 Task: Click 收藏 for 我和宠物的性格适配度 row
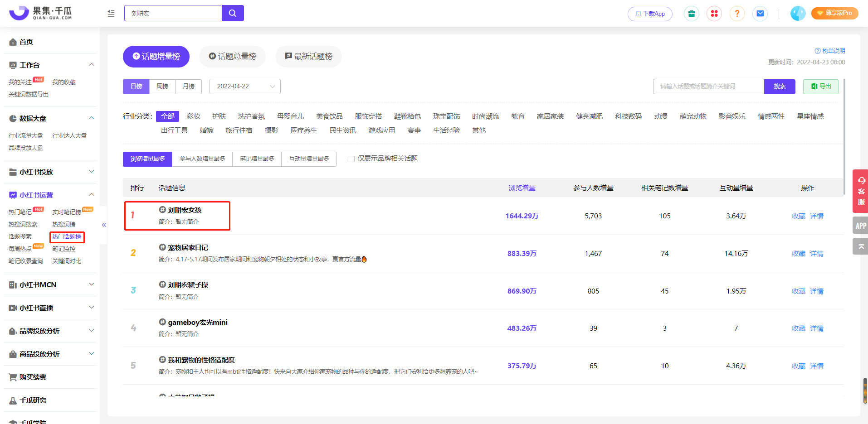pyautogui.click(x=799, y=366)
